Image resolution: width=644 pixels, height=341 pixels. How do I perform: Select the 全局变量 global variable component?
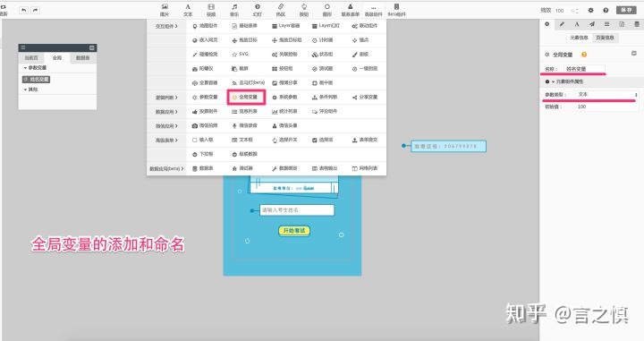[x=246, y=98]
